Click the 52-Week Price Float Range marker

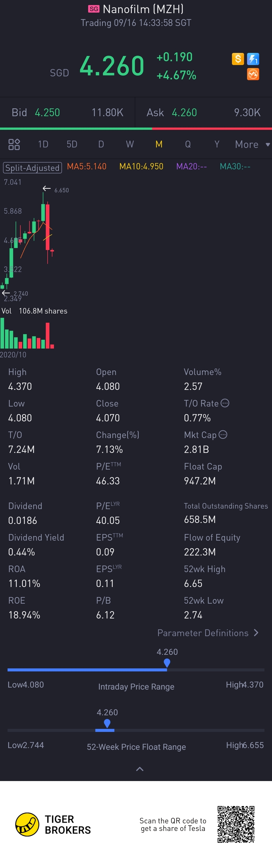tap(107, 723)
